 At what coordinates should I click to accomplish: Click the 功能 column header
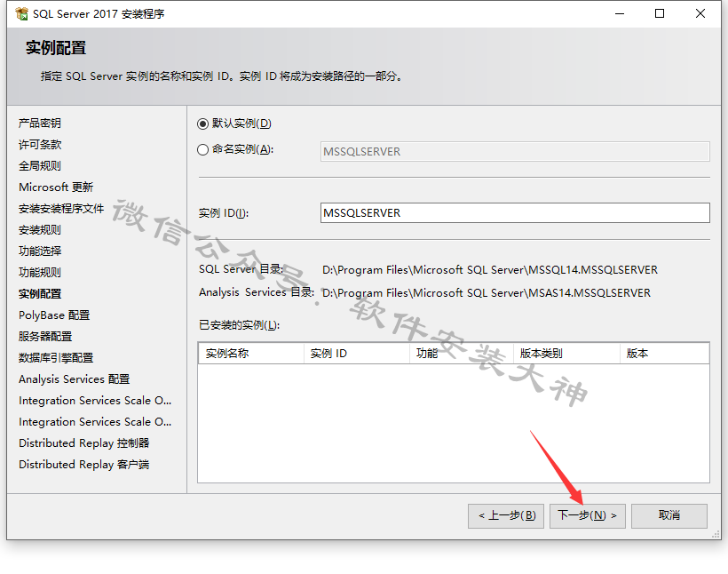click(x=462, y=354)
